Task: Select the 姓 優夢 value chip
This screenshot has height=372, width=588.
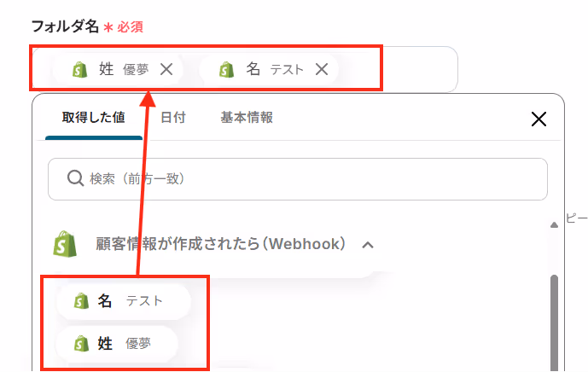Action: click(117, 344)
